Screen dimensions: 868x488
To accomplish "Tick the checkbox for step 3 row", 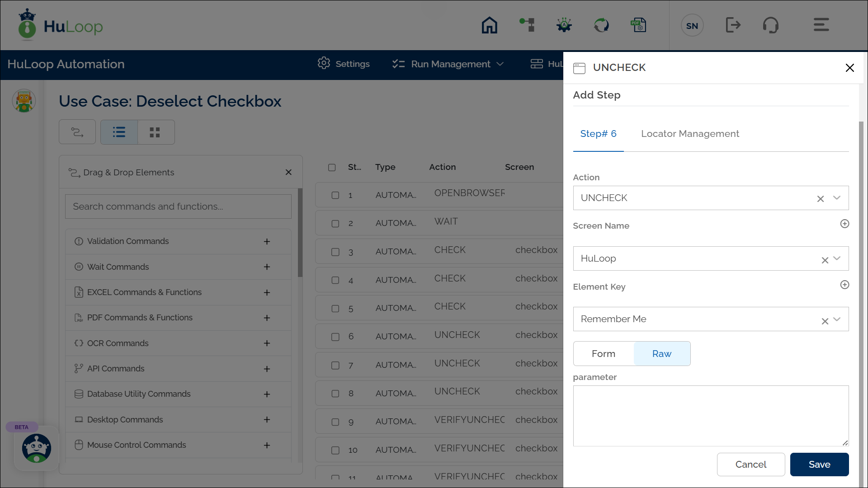I will 335,252.
